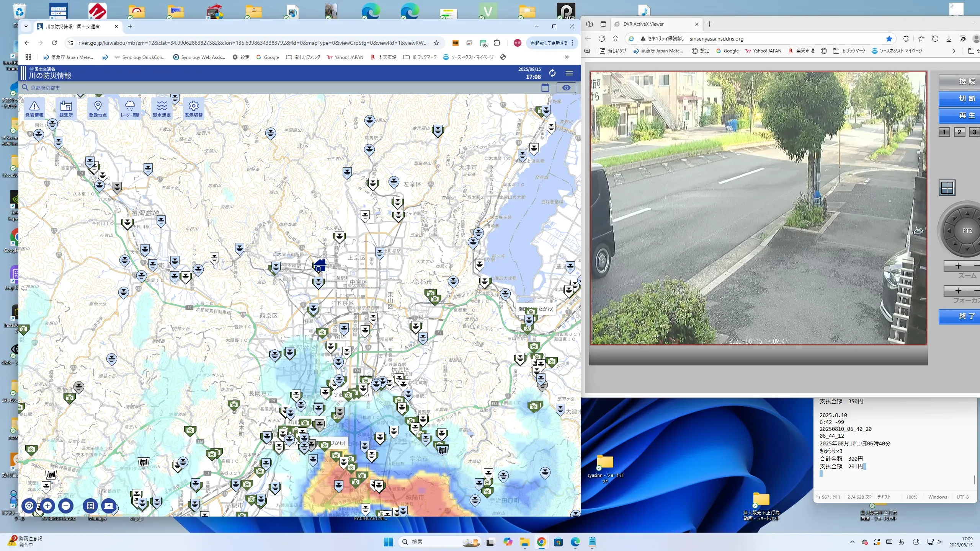This screenshot has width=980, height=551.
Task: Click the 登録地点 registered location icon
Action: (98, 108)
